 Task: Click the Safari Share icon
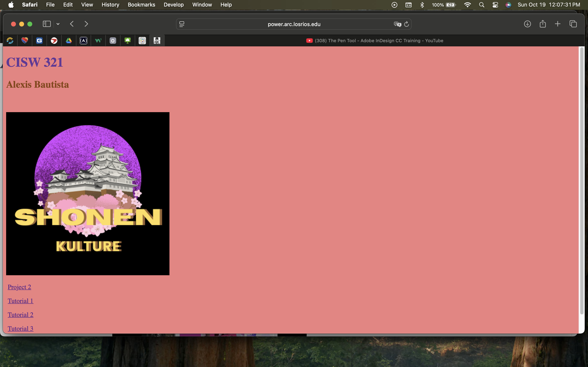(542, 24)
